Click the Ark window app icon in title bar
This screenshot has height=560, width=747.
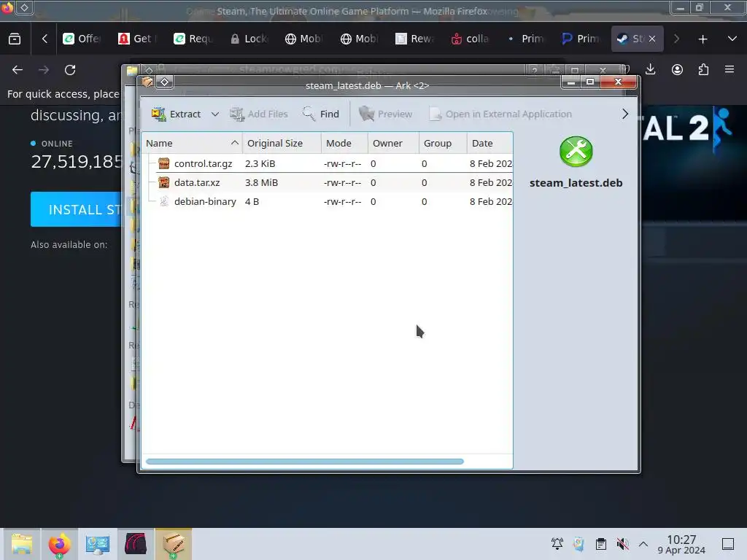tap(147, 82)
